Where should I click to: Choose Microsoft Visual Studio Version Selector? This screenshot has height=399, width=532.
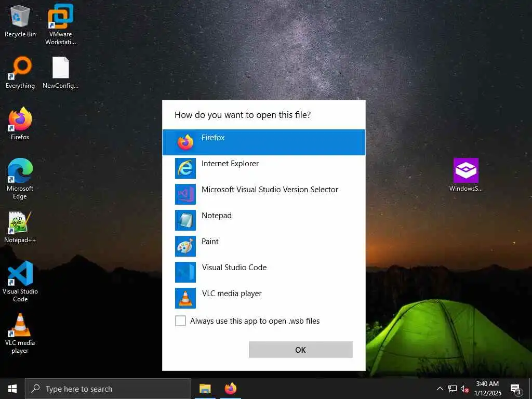click(263, 194)
